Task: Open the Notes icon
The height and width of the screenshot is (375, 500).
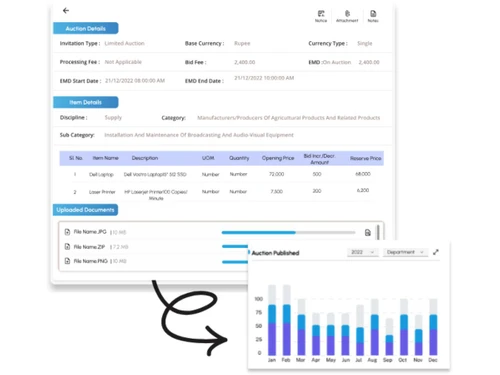Action: pyautogui.click(x=373, y=16)
